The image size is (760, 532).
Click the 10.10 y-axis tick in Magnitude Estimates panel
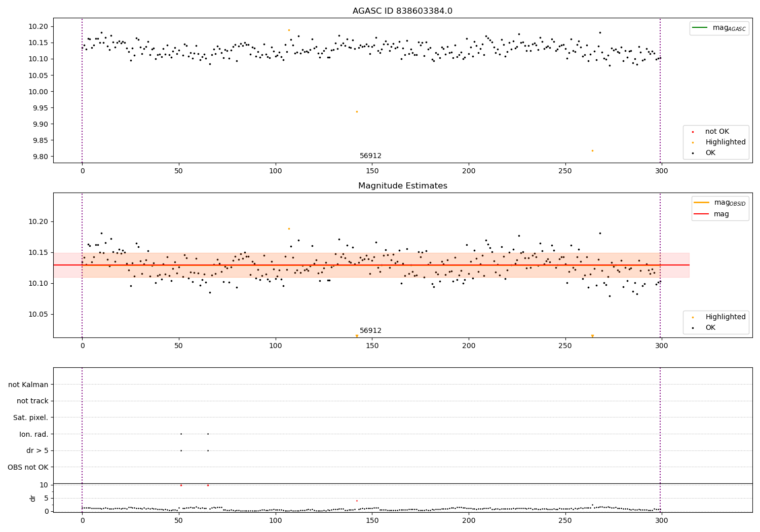37,283
